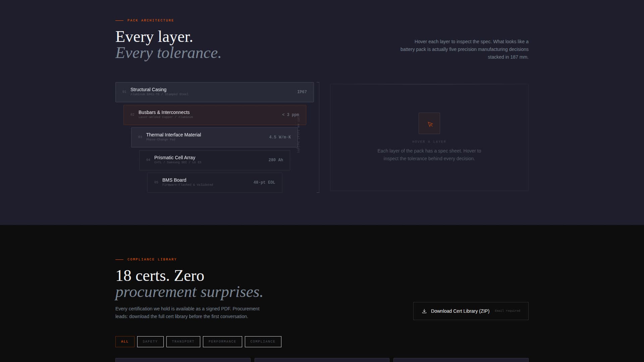644x362 pixels.
Task: Click the COMPLIANCE LIBRARY section label
Action: [x=152, y=259]
